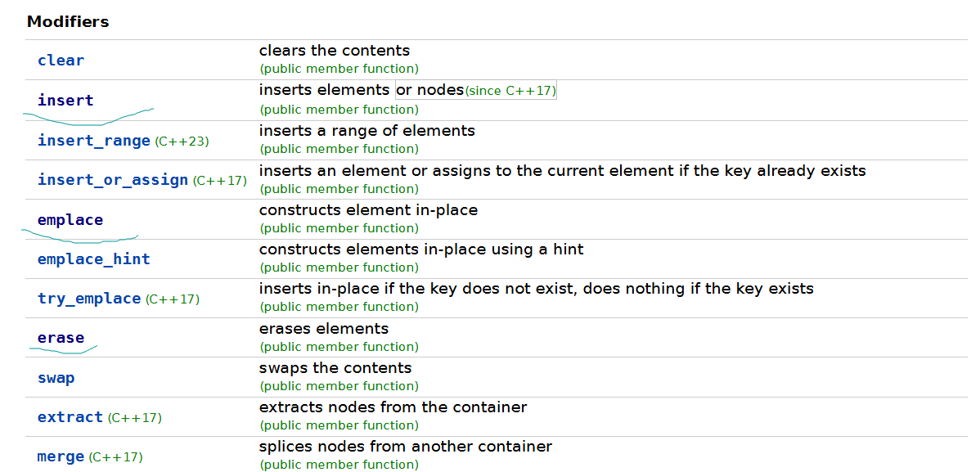
Task: Click the emplace function link
Action: click(x=70, y=220)
